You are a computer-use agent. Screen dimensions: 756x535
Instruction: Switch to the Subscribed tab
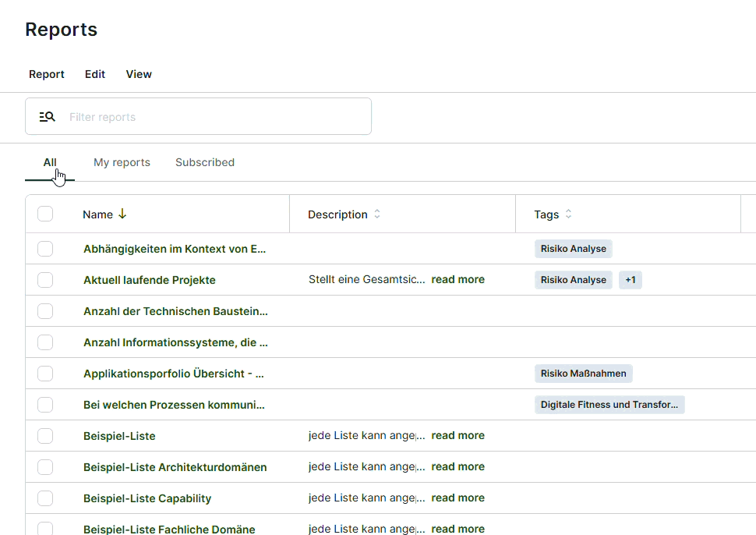(x=205, y=162)
